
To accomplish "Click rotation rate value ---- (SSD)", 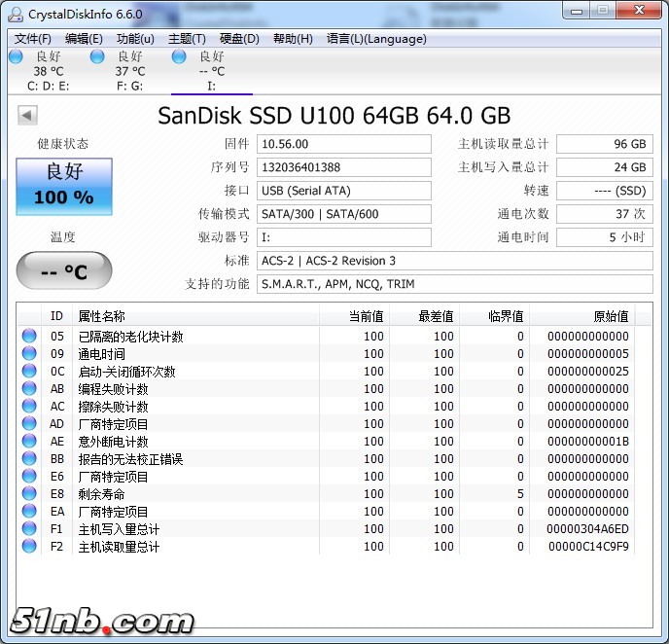I will tap(605, 191).
